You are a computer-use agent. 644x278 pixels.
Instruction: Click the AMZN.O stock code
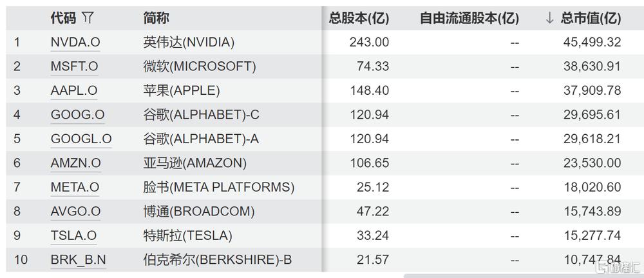(75, 163)
